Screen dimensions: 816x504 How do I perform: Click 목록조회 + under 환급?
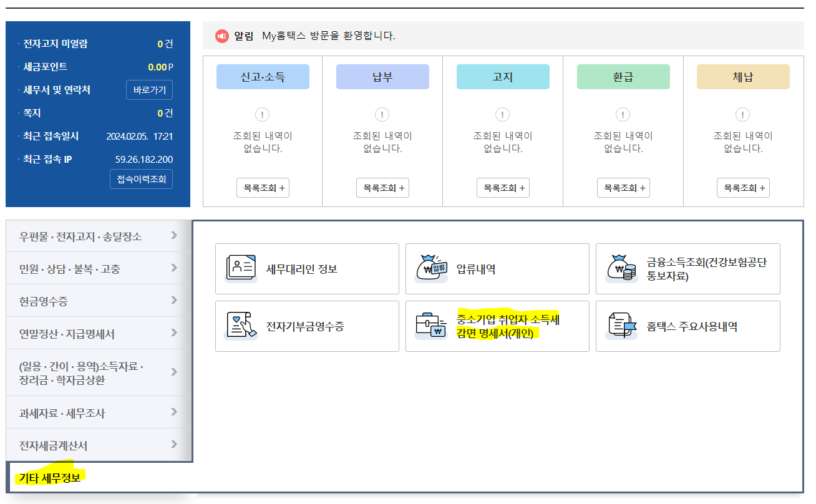point(623,188)
